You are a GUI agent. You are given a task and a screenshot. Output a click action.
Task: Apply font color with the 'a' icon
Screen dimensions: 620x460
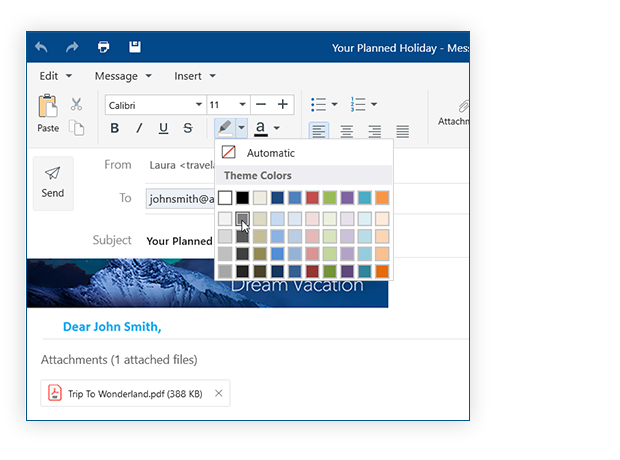coord(261,128)
